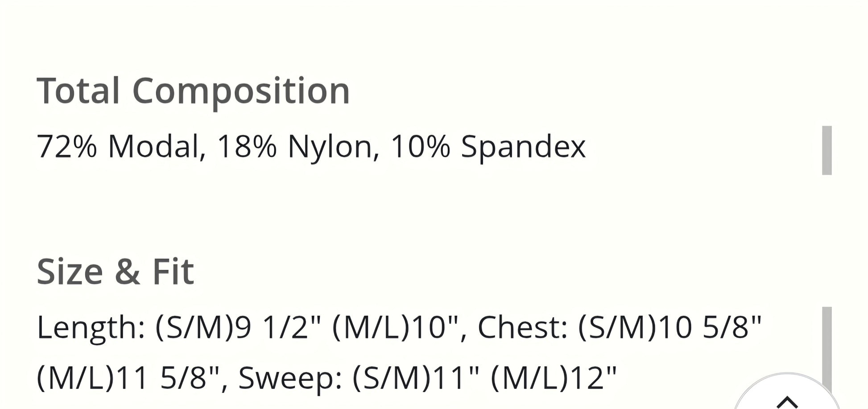Viewport: 868px width, 409px height.
Task: Click the word "Composition" in the heading
Action: [x=241, y=91]
